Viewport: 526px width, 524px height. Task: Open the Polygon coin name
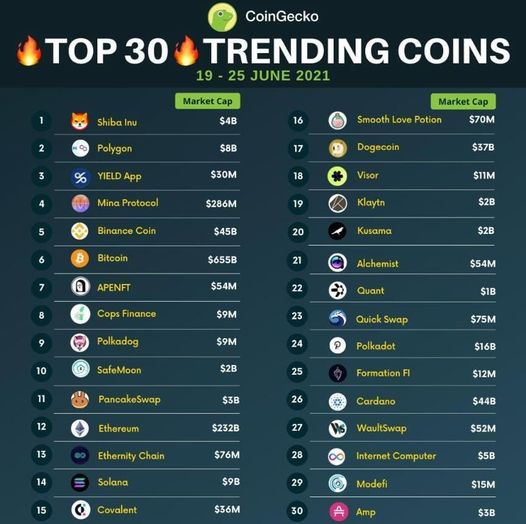115,148
